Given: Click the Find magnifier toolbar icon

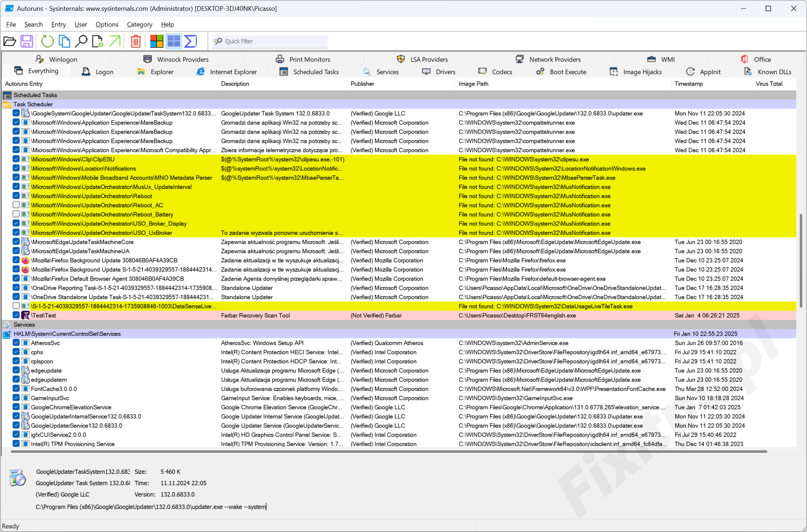Looking at the screenshot, I should point(81,41).
